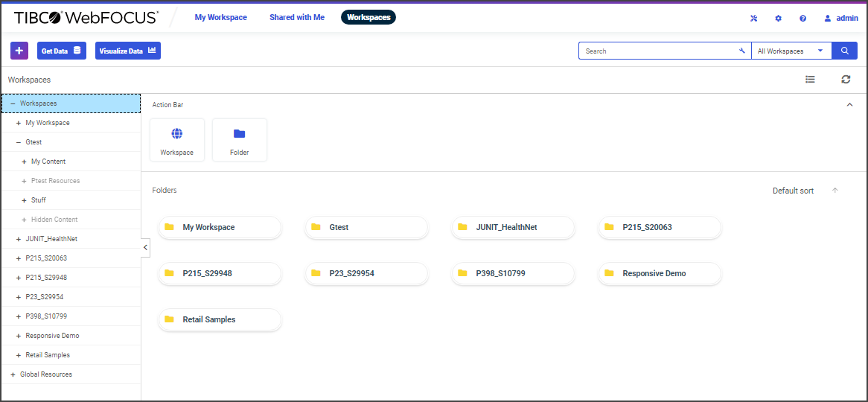Open the settings gear icon
The image size is (868, 402).
[779, 19]
